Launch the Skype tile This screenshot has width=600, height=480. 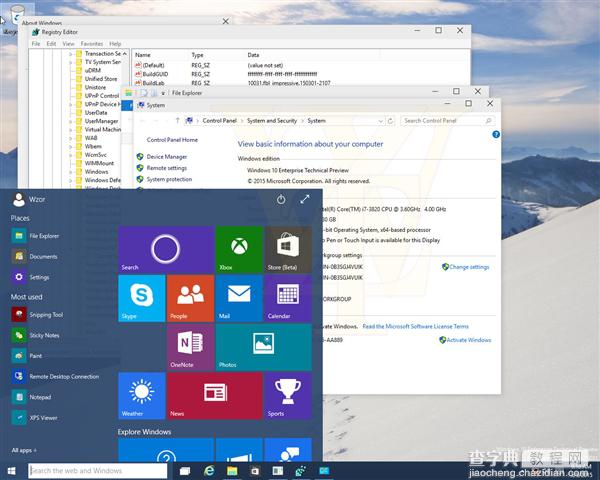[142, 298]
